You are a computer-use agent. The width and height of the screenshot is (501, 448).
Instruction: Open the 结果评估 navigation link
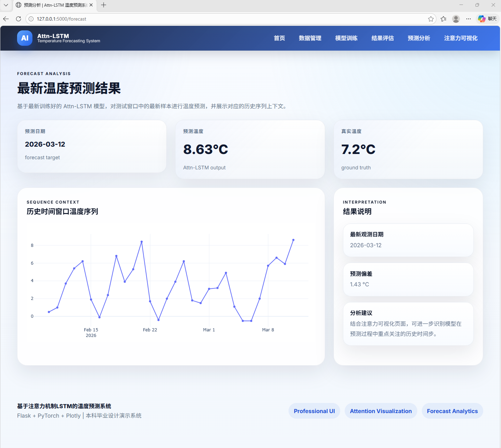click(x=382, y=38)
